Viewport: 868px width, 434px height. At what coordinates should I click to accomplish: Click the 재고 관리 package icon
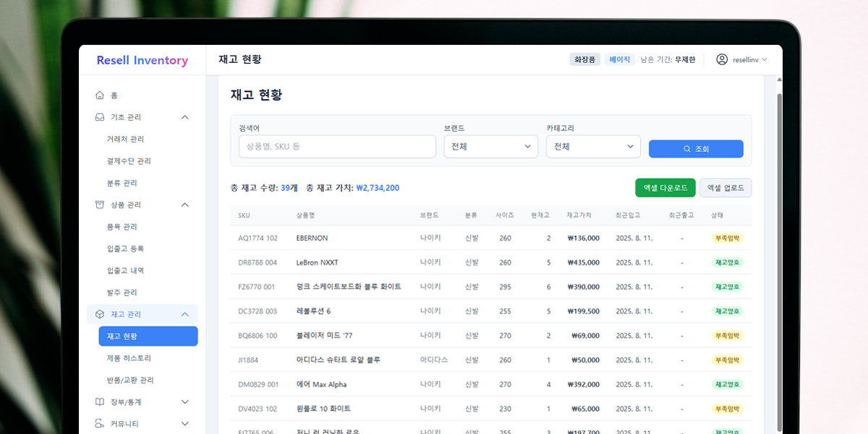click(100, 314)
